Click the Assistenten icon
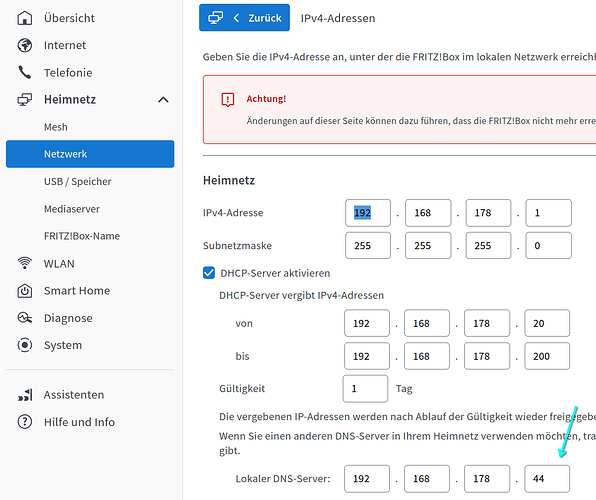Viewport: 596px width, 500px height. 25,395
